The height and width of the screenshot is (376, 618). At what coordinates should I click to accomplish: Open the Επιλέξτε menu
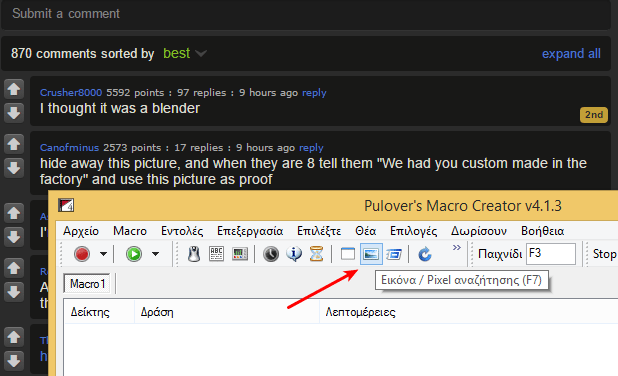[319, 231]
